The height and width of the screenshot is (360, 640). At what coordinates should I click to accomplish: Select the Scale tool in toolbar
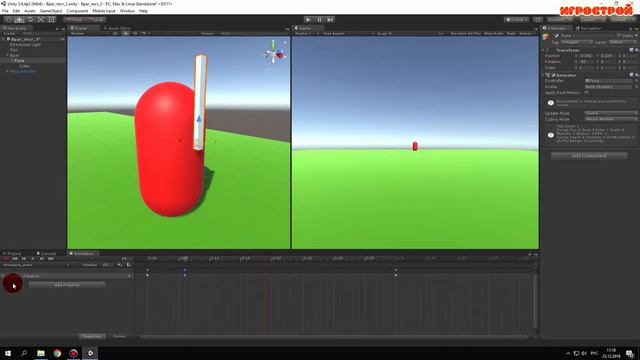(41, 20)
